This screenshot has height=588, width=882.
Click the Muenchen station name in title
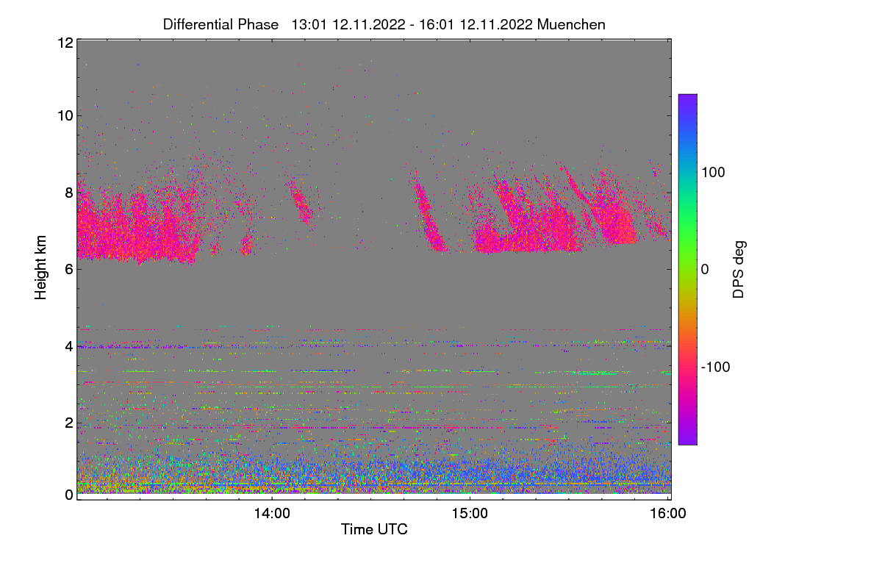(571, 24)
